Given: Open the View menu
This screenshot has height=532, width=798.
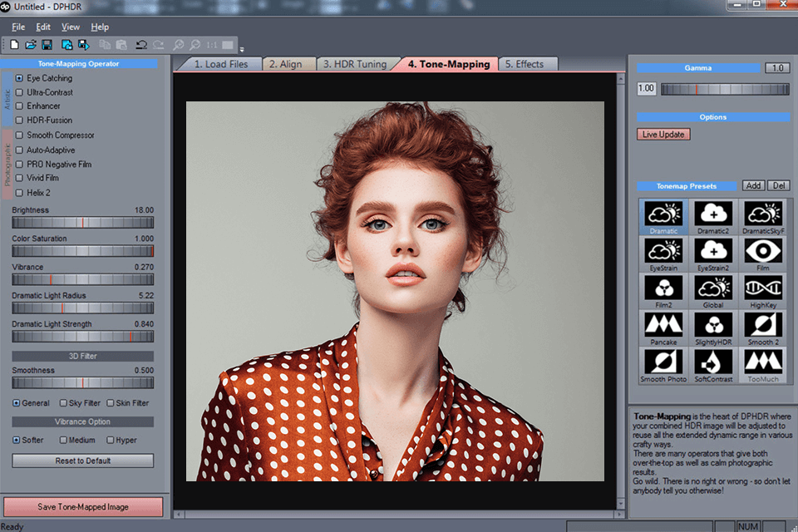Looking at the screenshot, I should [x=71, y=27].
